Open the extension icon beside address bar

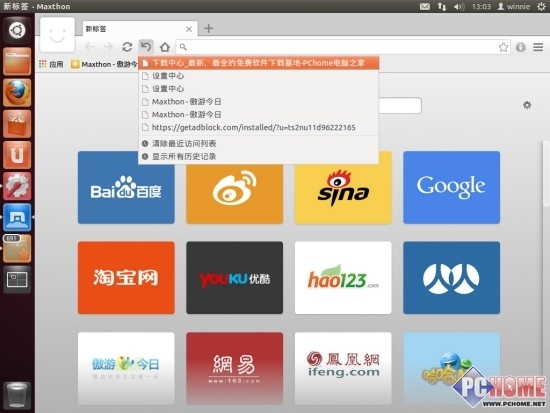[521, 47]
